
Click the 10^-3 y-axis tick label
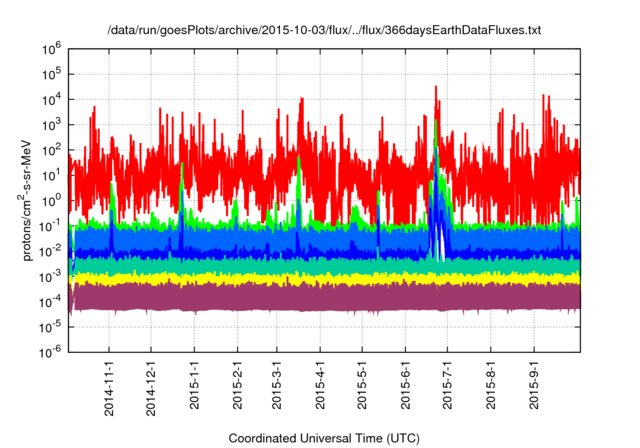(51, 277)
